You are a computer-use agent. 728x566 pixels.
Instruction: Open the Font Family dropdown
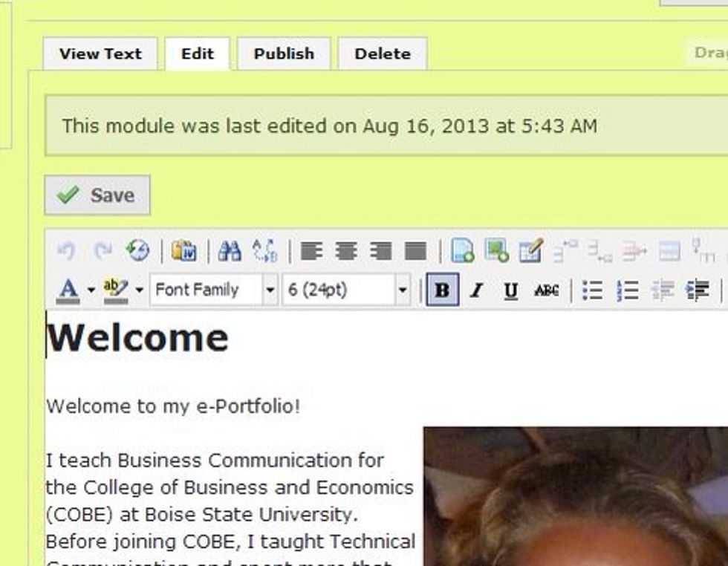214,290
